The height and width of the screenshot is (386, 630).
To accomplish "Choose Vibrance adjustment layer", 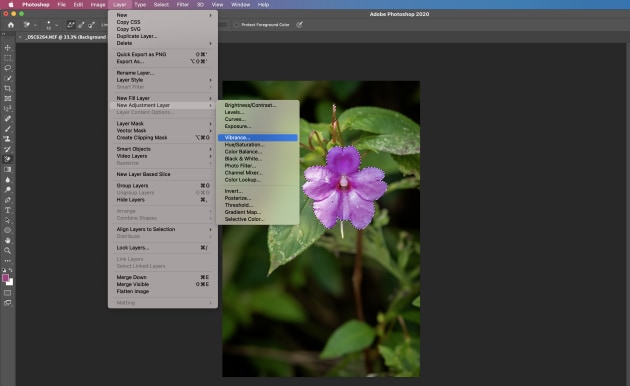I will [x=258, y=138].
